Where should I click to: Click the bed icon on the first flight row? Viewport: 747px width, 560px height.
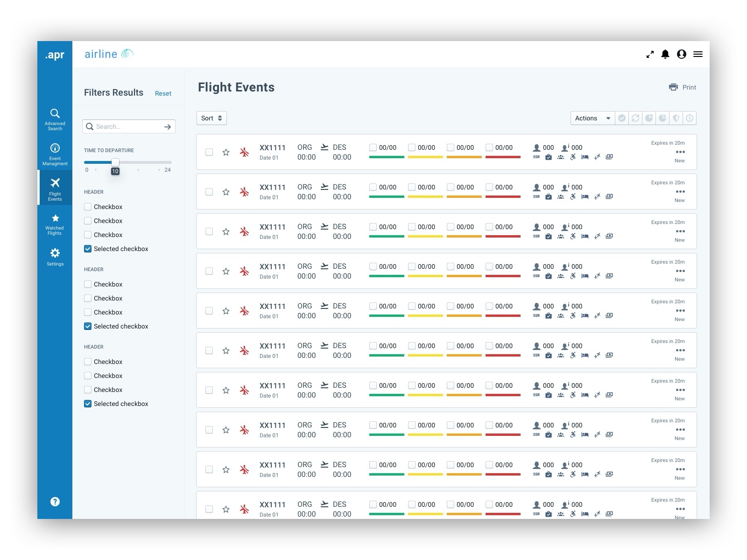[x=585, y=157]
